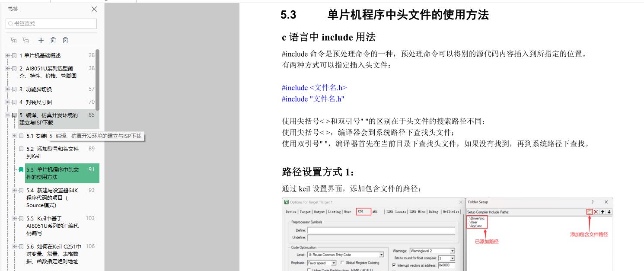Expand bookmark 1 单片机基础概述
The height and width of the screenshot is (271, 644).
pos(7,55)
